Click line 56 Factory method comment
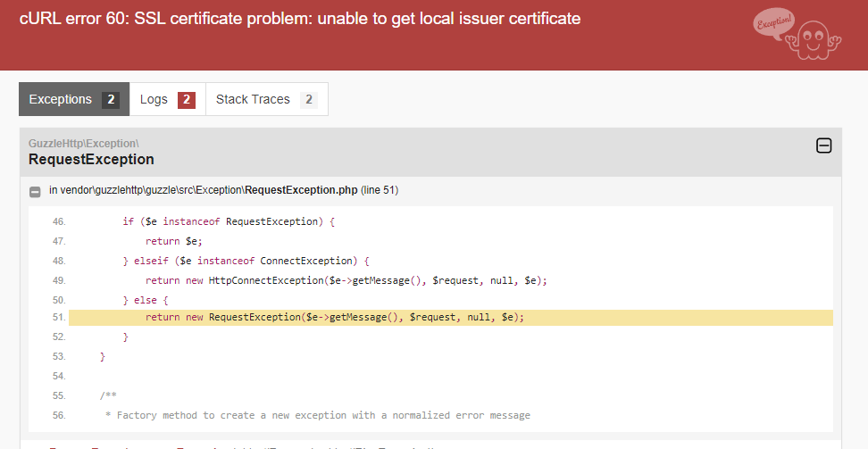Viewport: 868px width, 449px height. tap(318, 415)
